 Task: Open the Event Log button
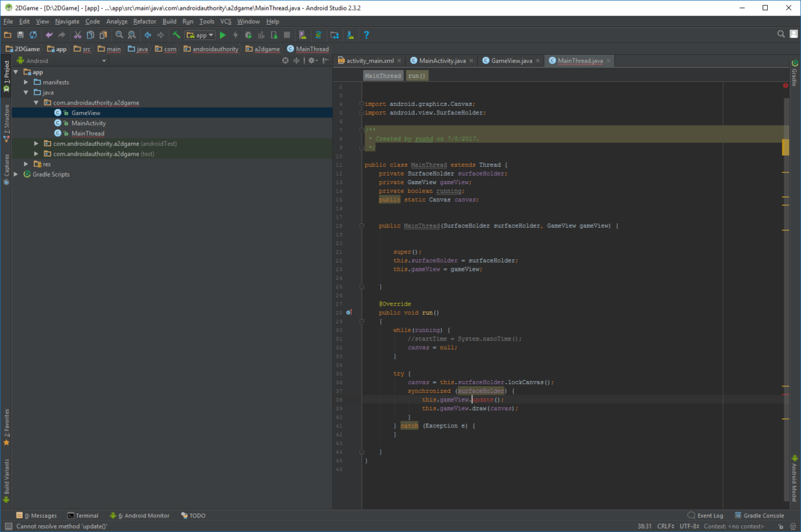(709, 515)
